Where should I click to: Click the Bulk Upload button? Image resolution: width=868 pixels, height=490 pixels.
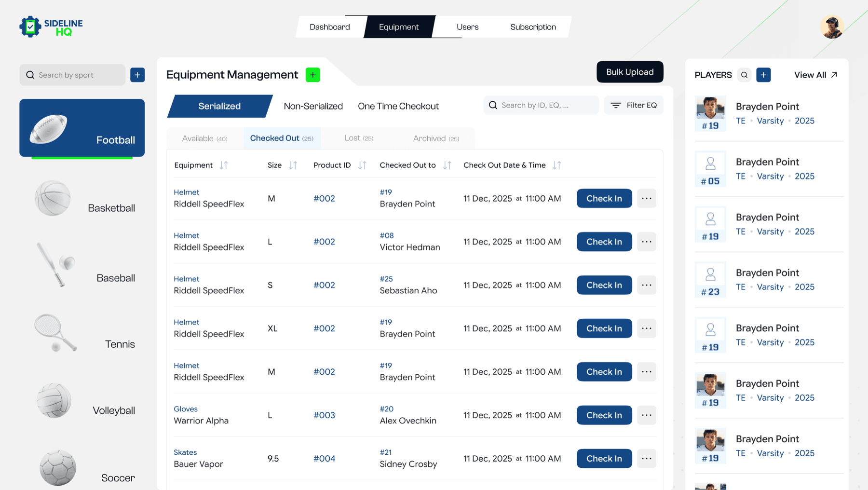coord(630,72)
